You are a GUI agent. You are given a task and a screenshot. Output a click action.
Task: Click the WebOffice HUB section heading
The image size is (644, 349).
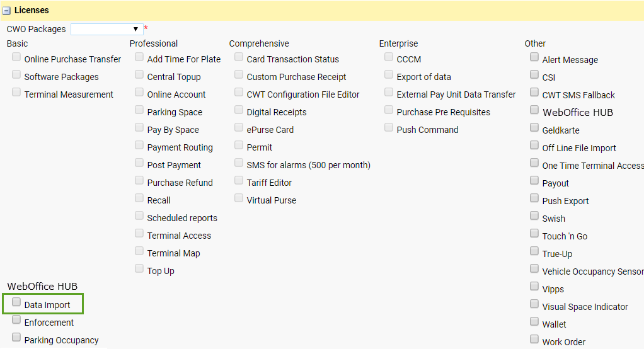(42, 286)
